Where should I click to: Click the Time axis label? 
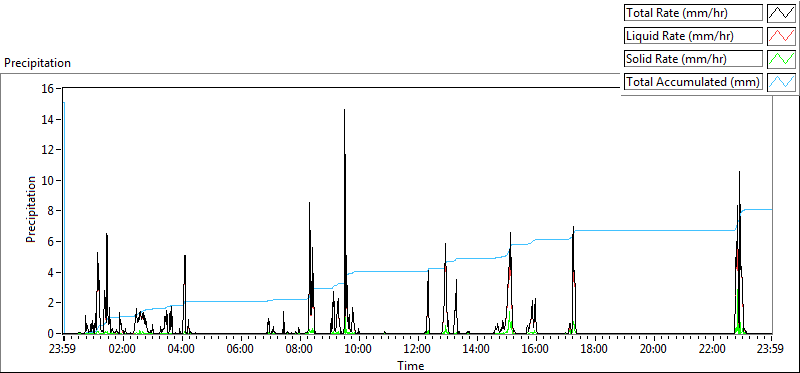point(411,365)
